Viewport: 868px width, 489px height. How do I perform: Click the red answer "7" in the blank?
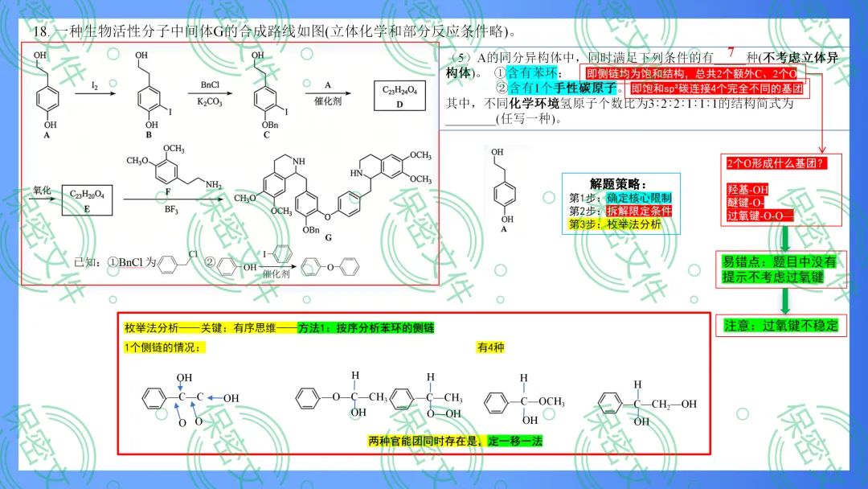[731, 52]
